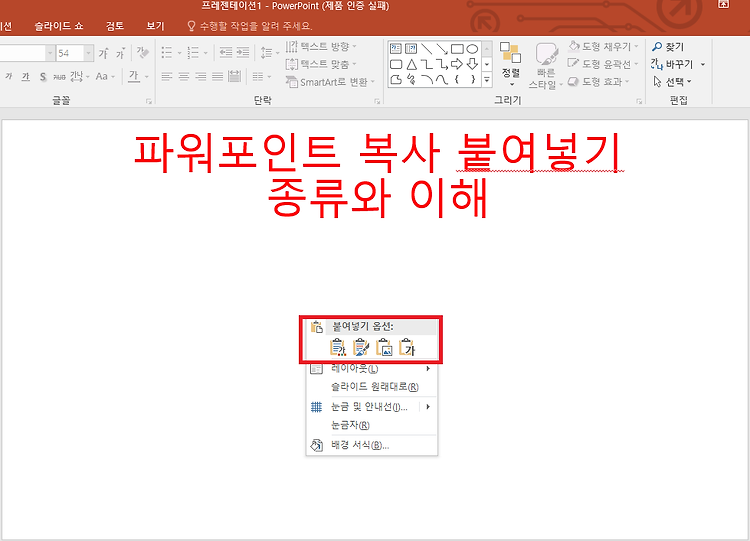Open drawing group dialog launcher
The image size is (750, 541).
(x=639, y=101)
